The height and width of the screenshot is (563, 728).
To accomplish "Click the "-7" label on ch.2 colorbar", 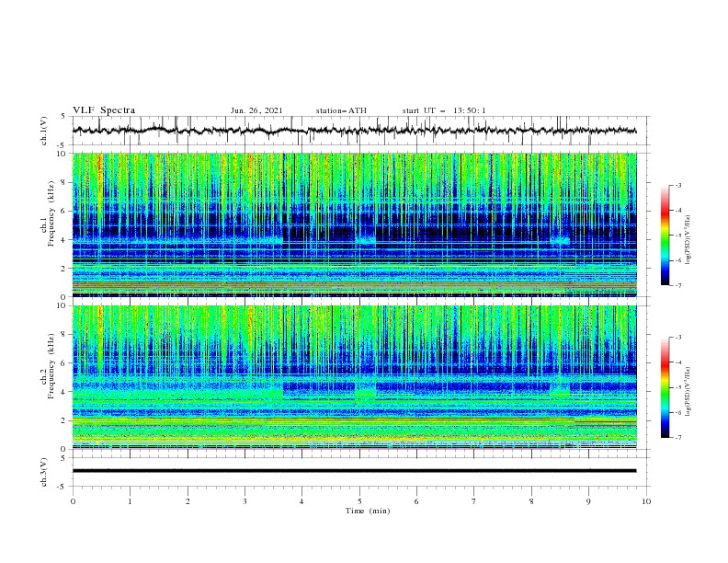I will (677, 438).
